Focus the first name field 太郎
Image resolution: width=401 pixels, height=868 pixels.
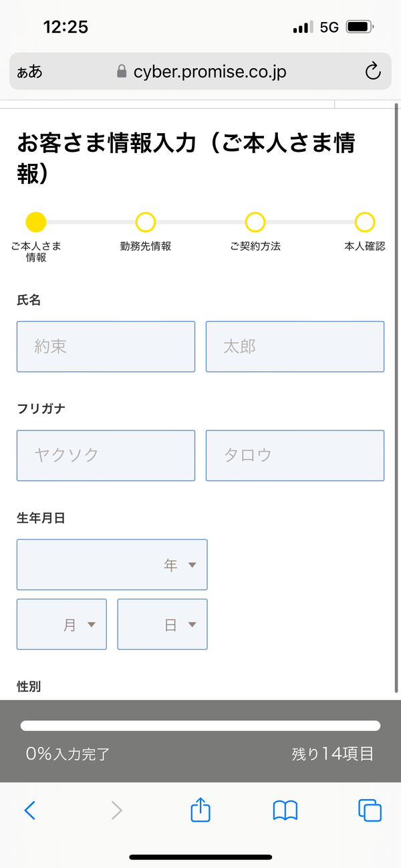pyautogui.click(x=295, y=346)
